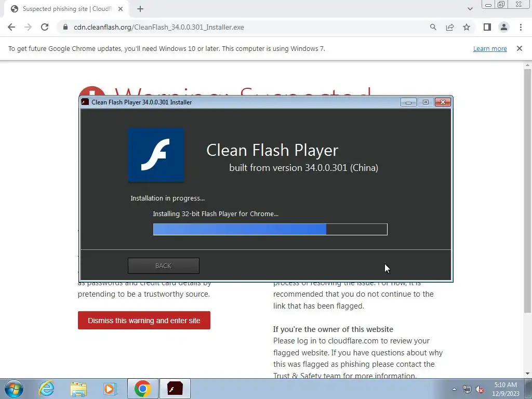
Task: Open Windows Explorer folder from taskbar
Action: pyautogui.click(x=78, y=389)
